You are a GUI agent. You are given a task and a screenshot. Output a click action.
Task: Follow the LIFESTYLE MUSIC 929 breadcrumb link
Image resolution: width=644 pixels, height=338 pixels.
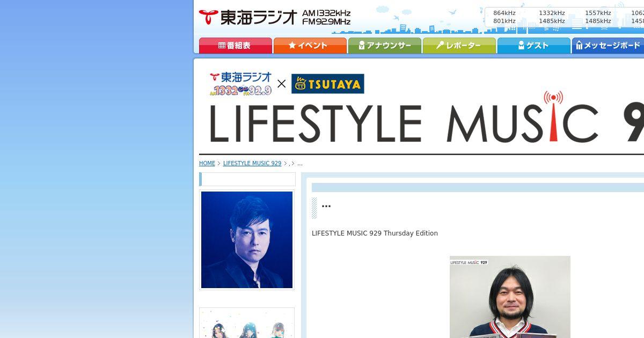pyautogui.click(x=252, y=163)
